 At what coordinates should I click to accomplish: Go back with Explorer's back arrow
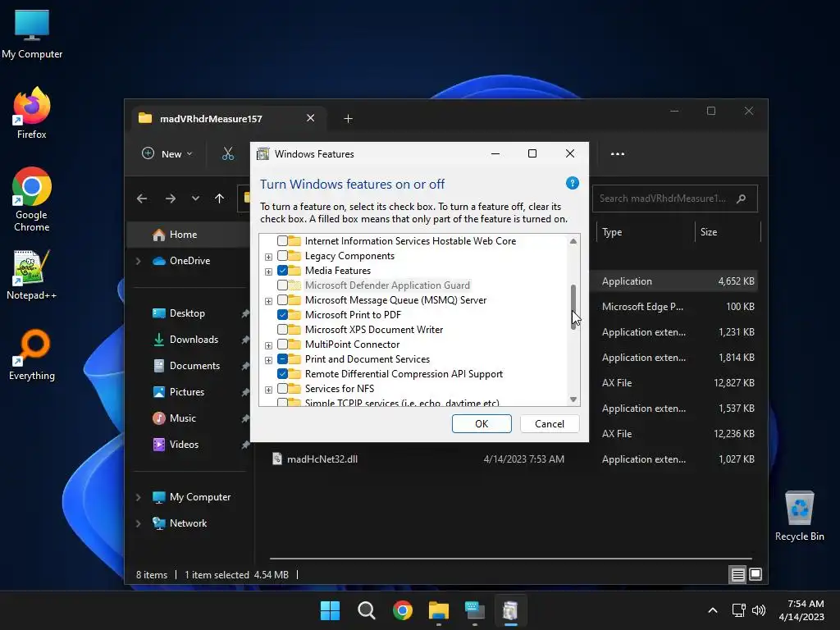click(x=142, y=199)
